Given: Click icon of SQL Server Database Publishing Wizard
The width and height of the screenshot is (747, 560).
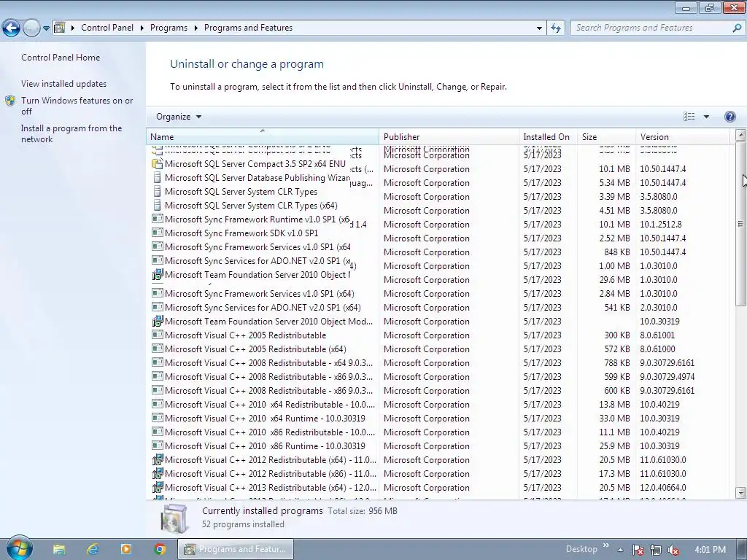Looking at the screenshot, I should (x=158, y=178).
